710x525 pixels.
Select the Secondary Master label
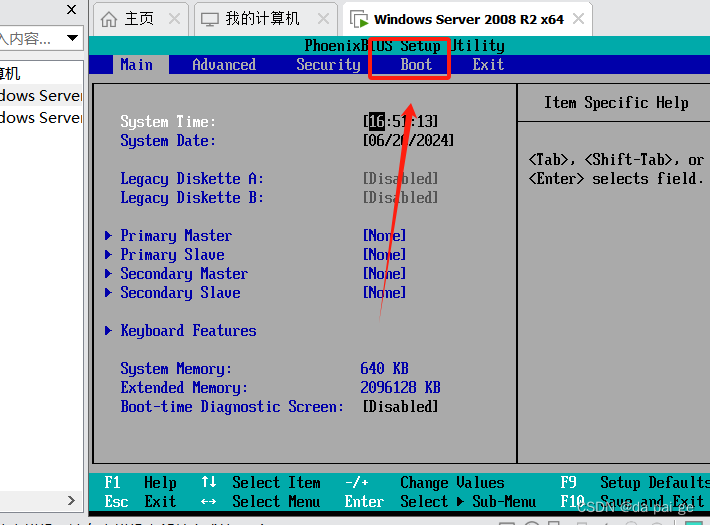184,274
